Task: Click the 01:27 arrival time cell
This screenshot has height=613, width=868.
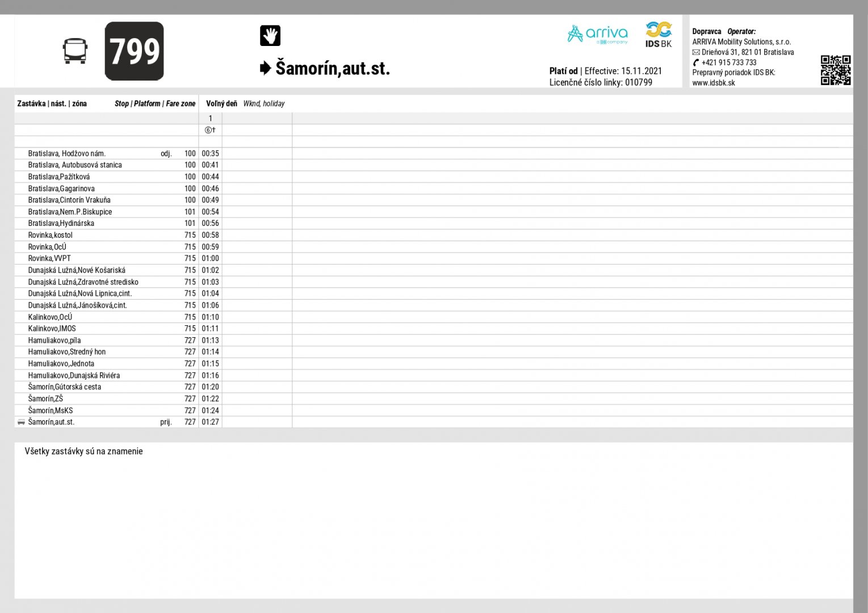Action: tap(210, 422)
